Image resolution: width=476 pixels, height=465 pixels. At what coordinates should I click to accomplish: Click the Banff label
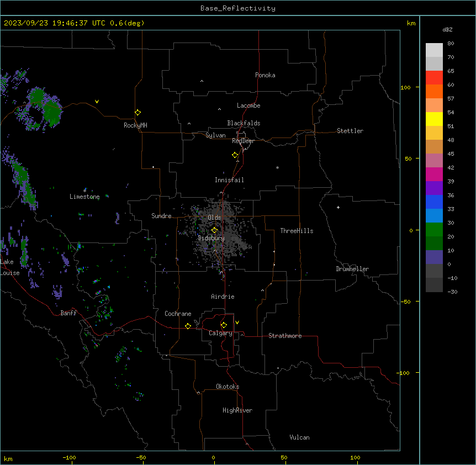coord(68,313)
